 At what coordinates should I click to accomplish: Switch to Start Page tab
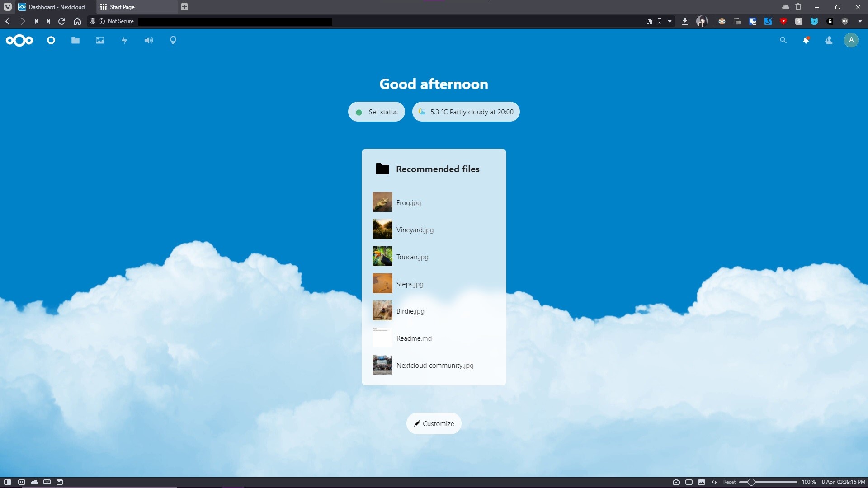point(138,7)
